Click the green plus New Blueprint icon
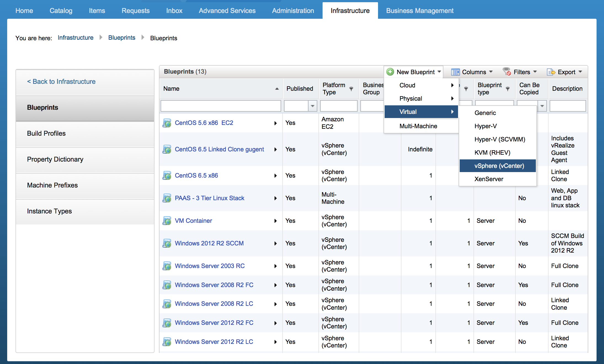 point(390,72)
